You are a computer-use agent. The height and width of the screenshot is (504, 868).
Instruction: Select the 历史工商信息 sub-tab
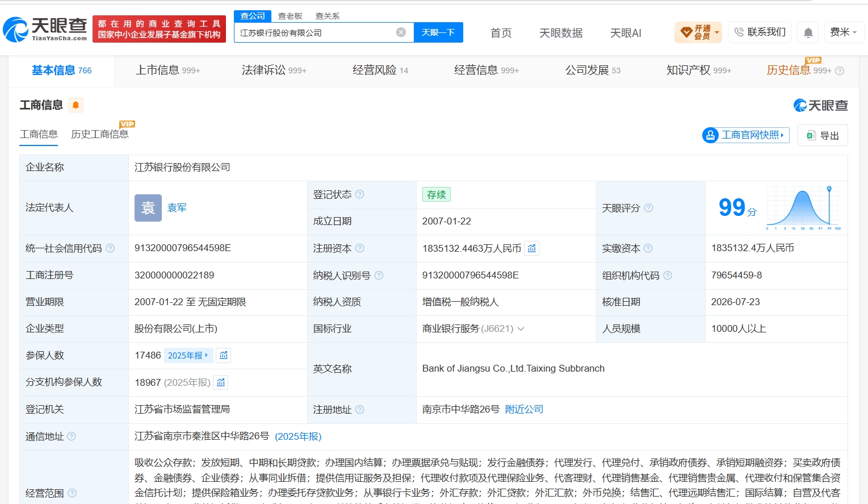(100, 134)
